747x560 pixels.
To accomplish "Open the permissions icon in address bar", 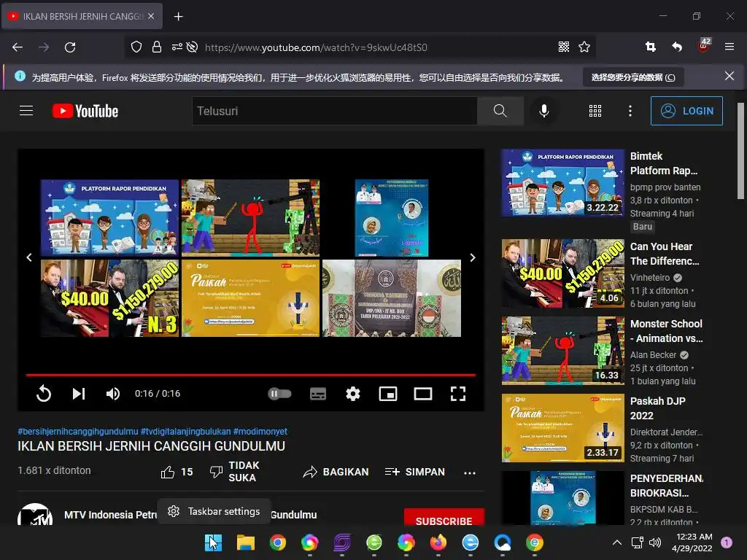I will (x=177, y=47).
